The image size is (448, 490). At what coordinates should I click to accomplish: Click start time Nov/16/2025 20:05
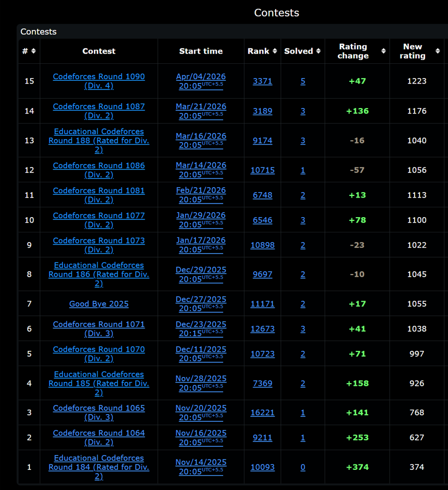[201, 438]
